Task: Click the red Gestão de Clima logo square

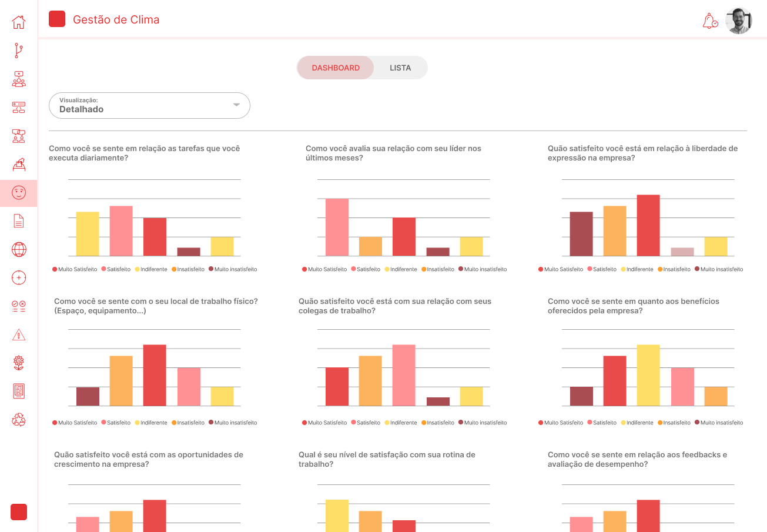Action: 57,19
